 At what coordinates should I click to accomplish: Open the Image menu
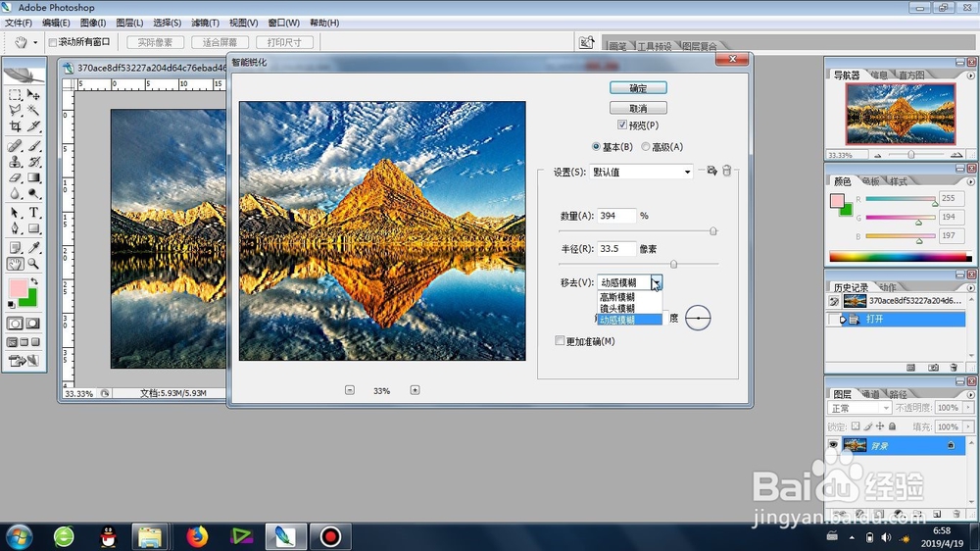pyautogui.click(x=92, y=23)
